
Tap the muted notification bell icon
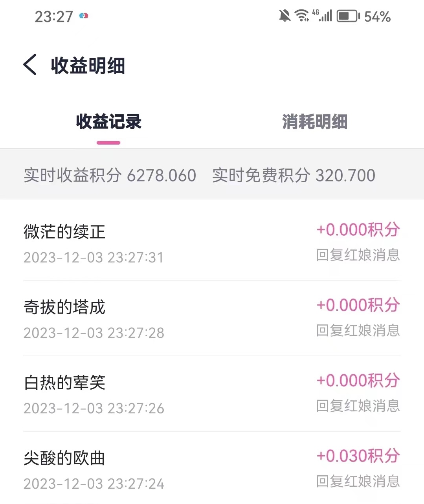tap(285, 16)
